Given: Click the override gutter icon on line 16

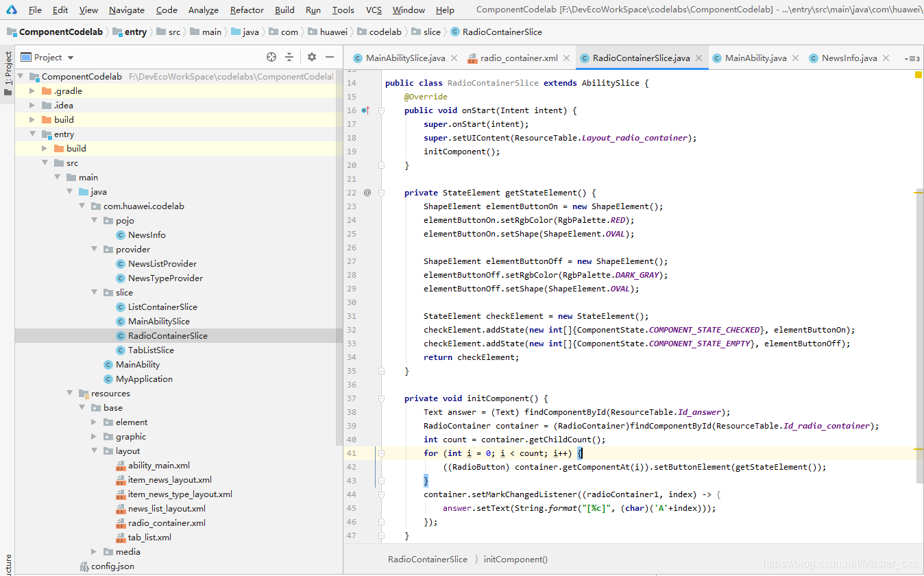Looking at the screenshot, I should pyautogui.click(x=365, y=110).
